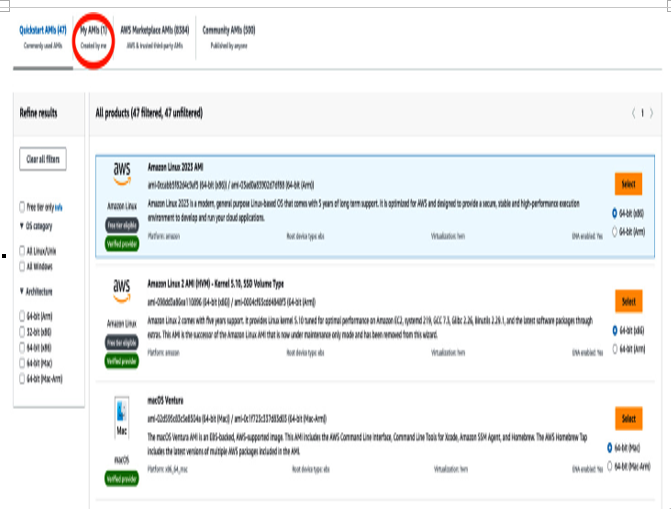Viewport: 671px width, 517px height.
Task: Choose 64-bit (Mac-Arm) for macOS Ventura
Action: click(x=610, y=466)
